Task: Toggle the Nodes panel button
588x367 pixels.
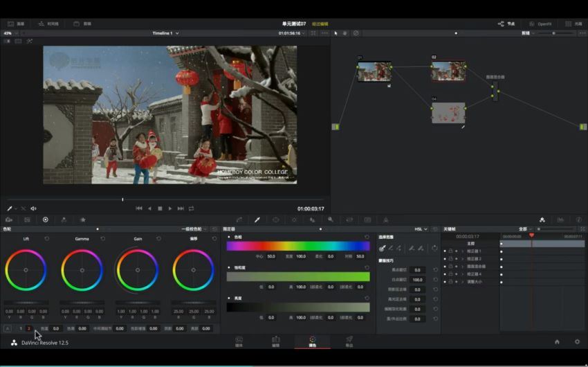Action: coord(506,24)
